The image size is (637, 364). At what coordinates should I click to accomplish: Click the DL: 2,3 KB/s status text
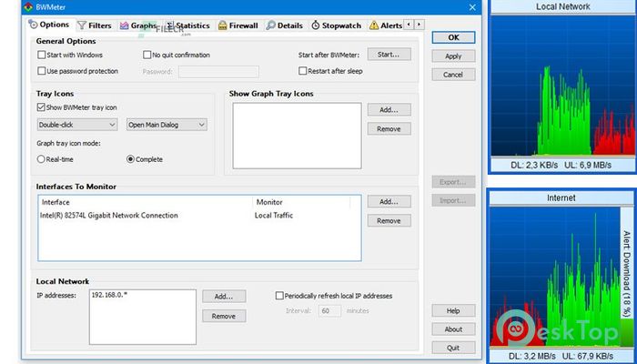click(534, 165)
